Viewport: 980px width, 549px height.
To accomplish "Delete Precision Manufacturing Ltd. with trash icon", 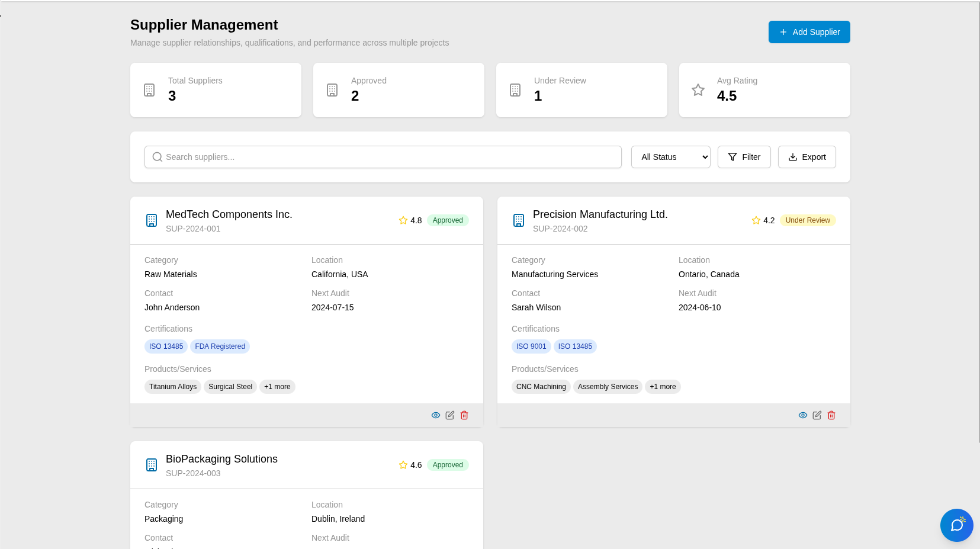I will 831,415.
